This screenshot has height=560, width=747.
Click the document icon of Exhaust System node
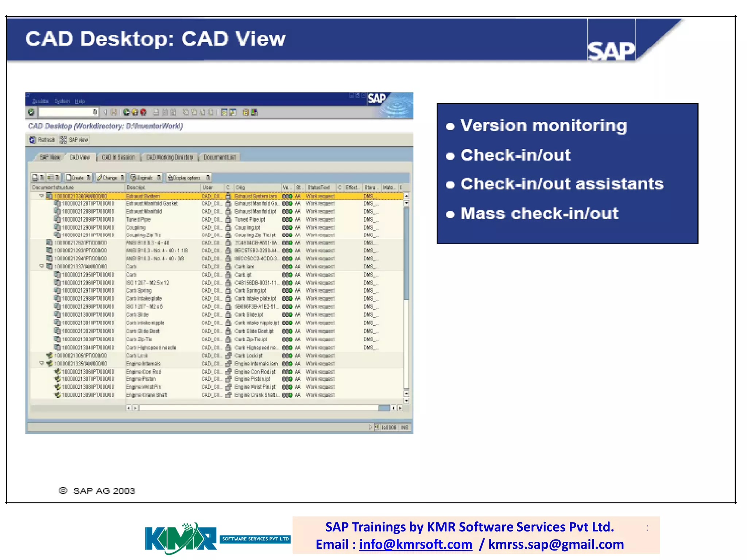[49, 196]
